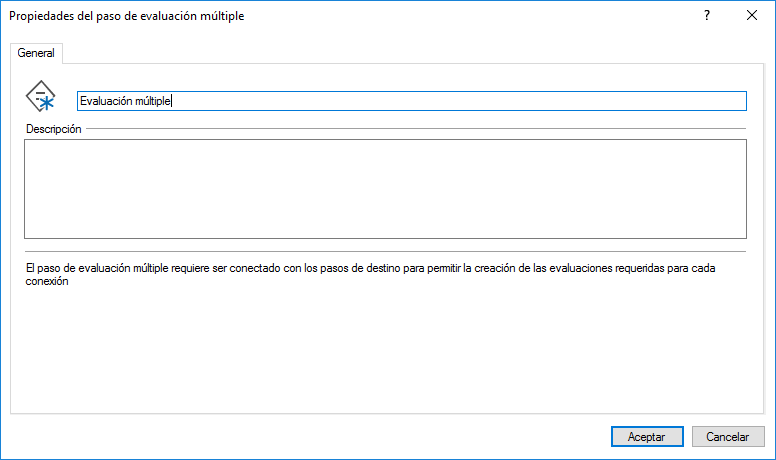
Task: Click the informational note about pasos de destino
Action: click(x=370, y=274)
